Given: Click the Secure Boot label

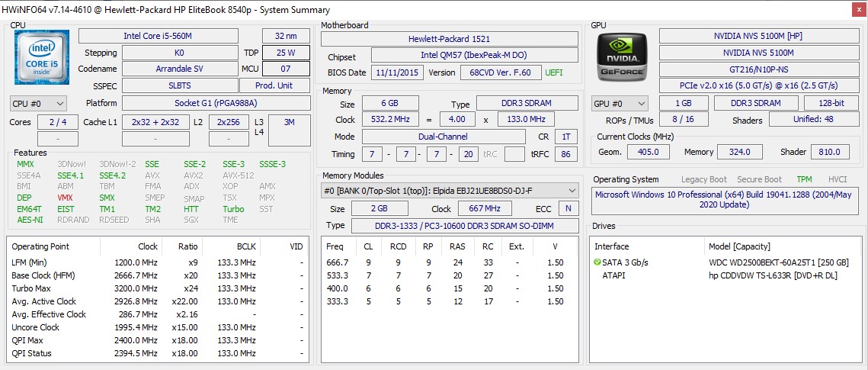Looking at the screenshot, I should click(760, 179).
